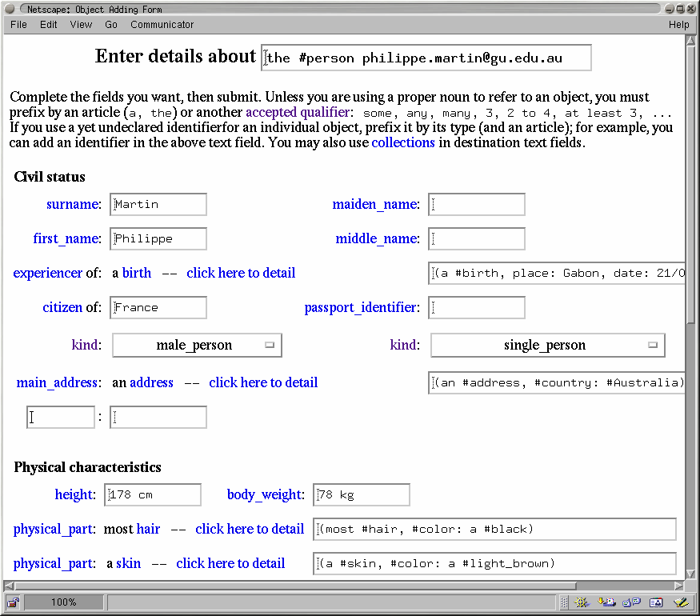This screenshot has width=700, height=616.
Task: Open the View menu
Action: [x=81, y=25]
